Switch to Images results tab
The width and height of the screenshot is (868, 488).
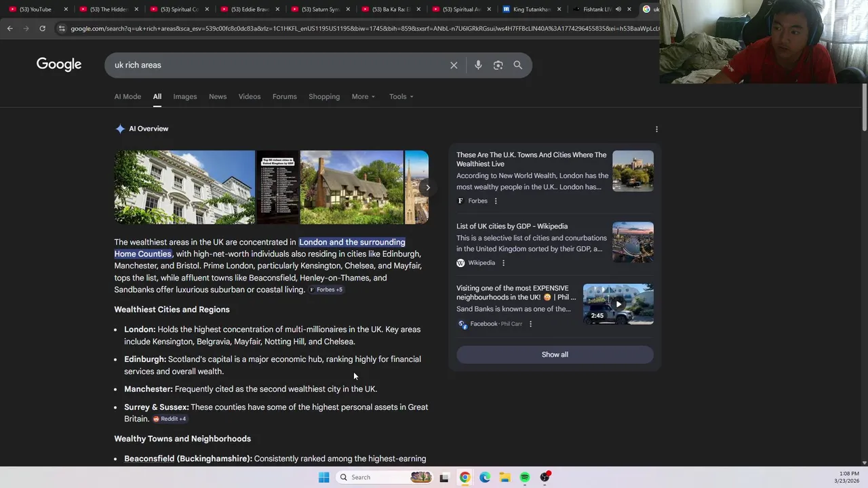coord(184,96)
